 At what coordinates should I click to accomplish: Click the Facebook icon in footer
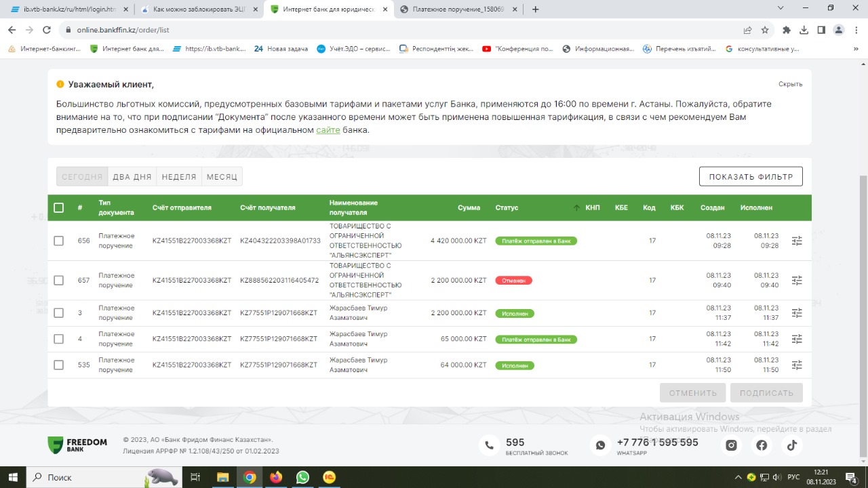pyautogui.click(x=762, y=445)
